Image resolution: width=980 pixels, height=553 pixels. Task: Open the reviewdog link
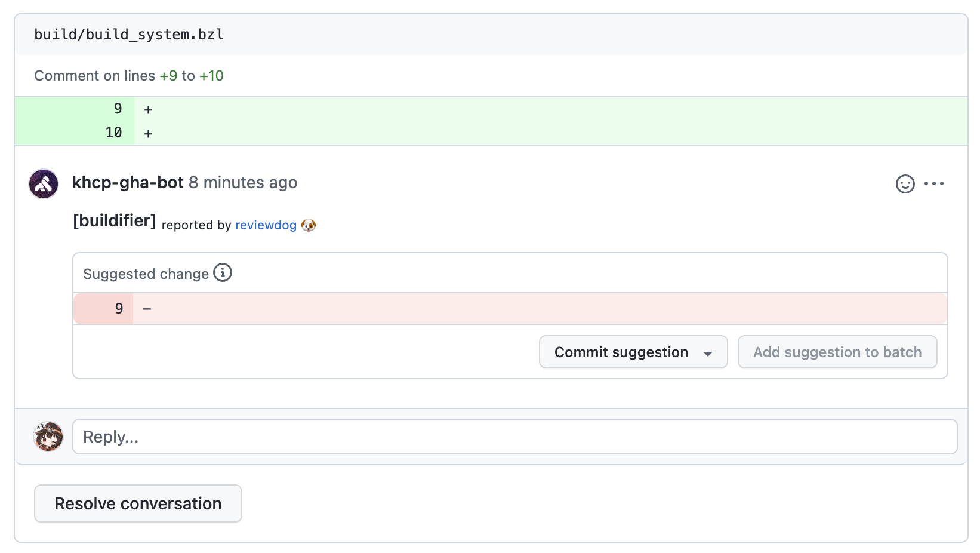[266, 225]
